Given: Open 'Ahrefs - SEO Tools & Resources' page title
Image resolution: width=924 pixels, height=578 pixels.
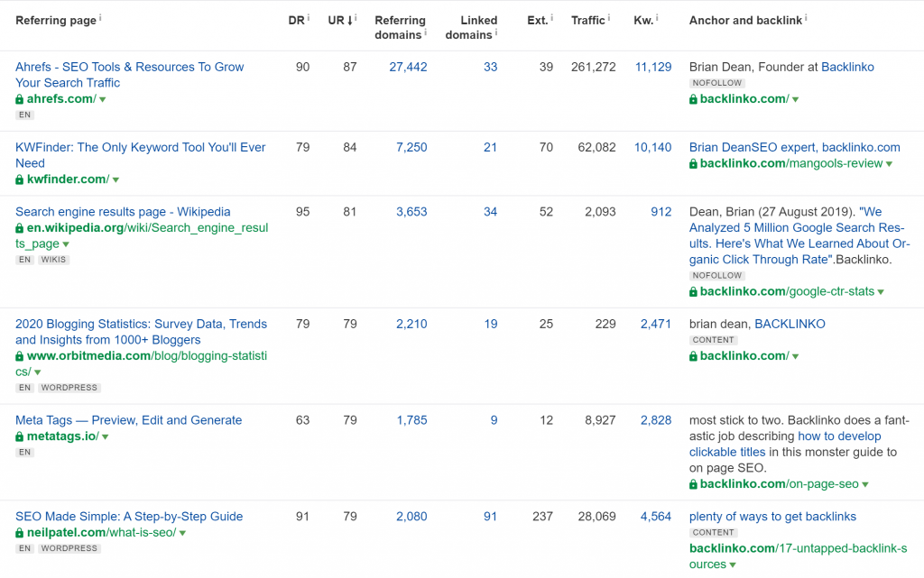Looking at the screenshot, I should (130, 75).
